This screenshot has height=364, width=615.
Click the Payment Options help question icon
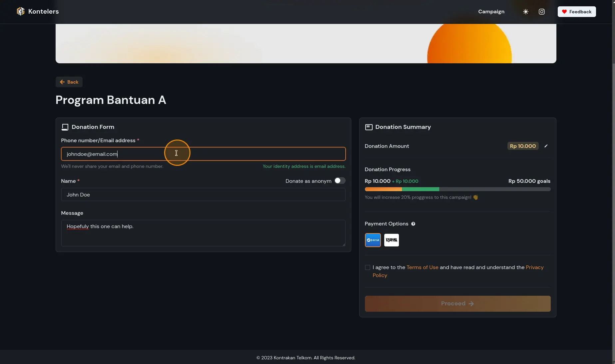413,224
